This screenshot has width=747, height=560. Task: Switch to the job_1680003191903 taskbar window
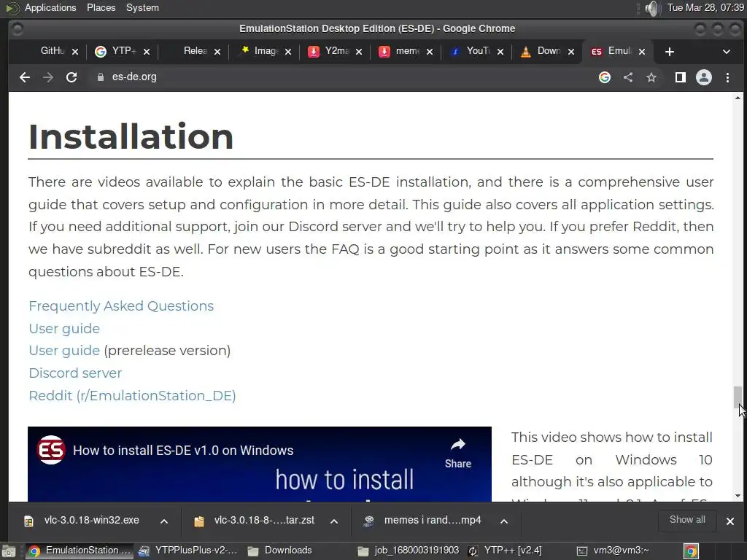409,551
